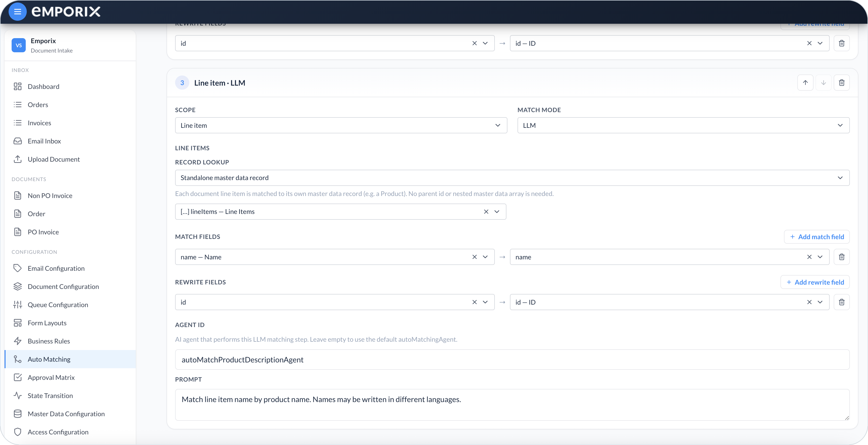Open the hamburger menu button

[x=17, y=12]
